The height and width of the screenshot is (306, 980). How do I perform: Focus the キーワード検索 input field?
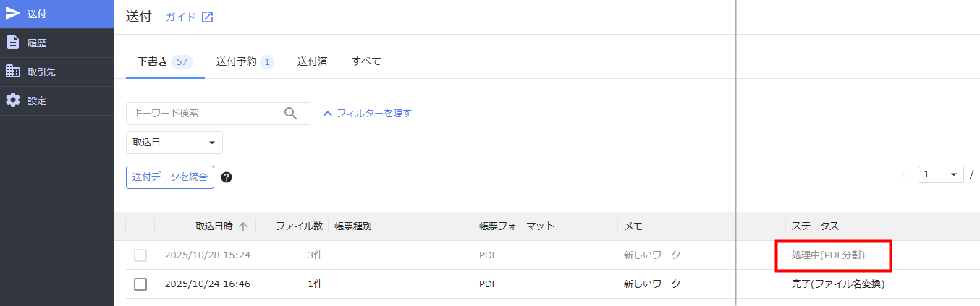pos(198,114)
